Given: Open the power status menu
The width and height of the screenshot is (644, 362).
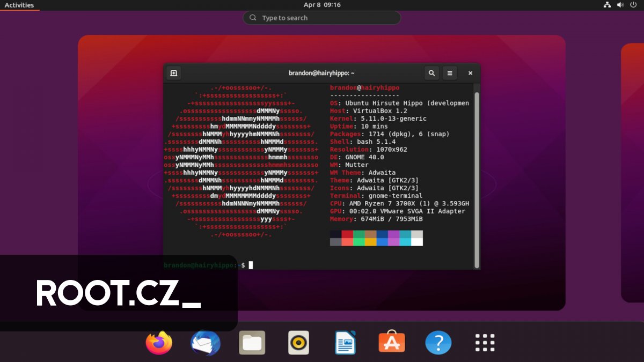Looking at the screenshot, I should pyautogui.click(x=632, y=5).
